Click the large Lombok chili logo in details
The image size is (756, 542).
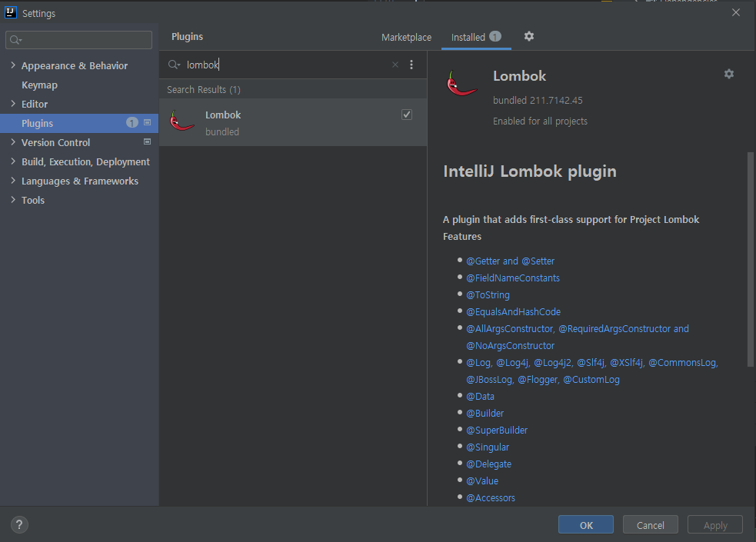(x=461, y=83)
